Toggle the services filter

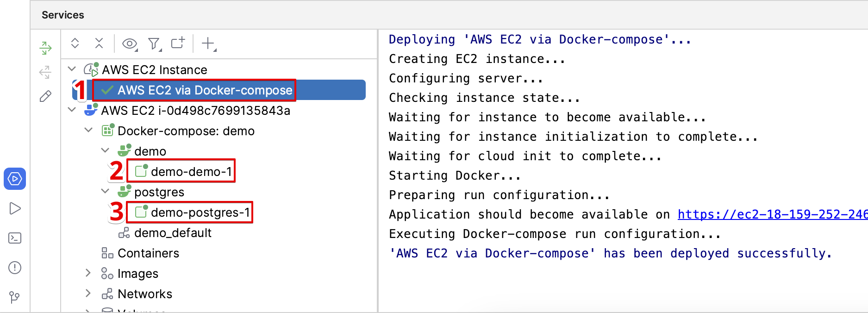coord(154,44)
